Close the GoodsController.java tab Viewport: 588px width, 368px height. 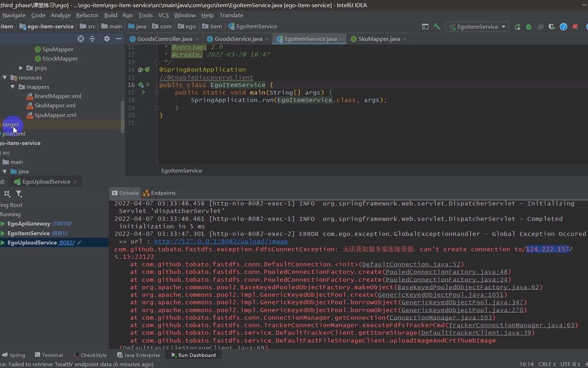[197, 39]
